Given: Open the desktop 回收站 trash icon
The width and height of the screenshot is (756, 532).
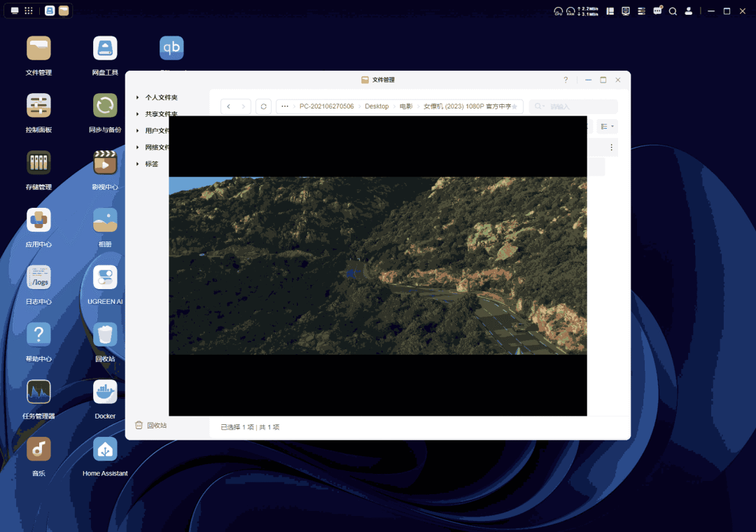Looking at the screenshot, I should tap(105, 335).
